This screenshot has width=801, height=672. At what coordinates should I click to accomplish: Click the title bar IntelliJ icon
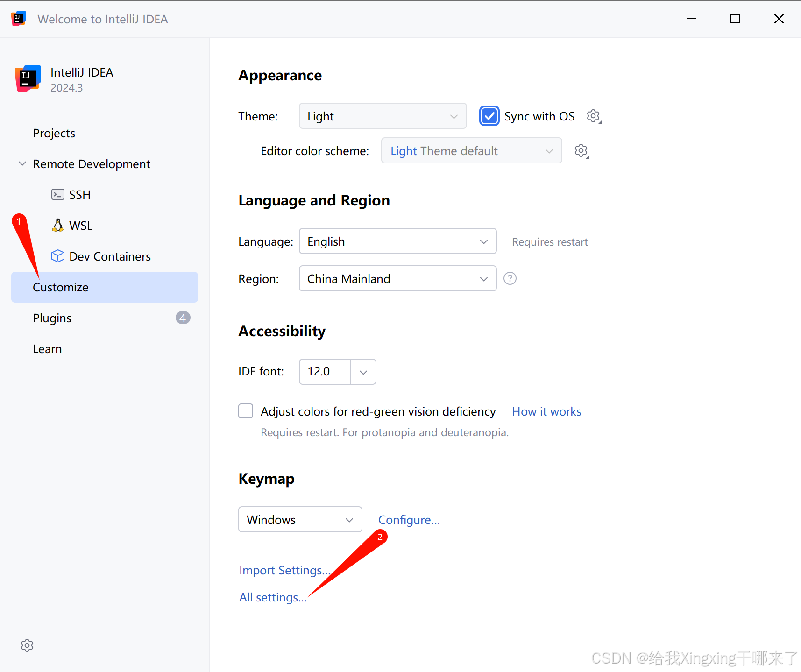(19, 19)
